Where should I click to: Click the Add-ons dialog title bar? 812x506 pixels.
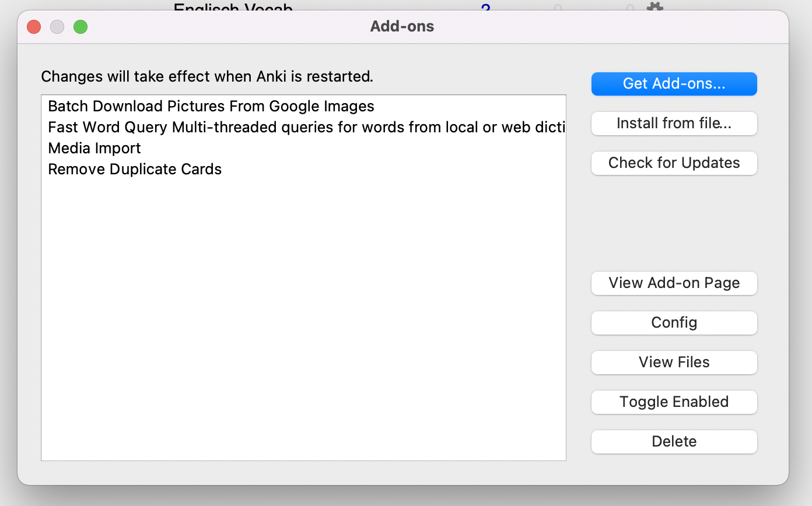tap(401, 26)
